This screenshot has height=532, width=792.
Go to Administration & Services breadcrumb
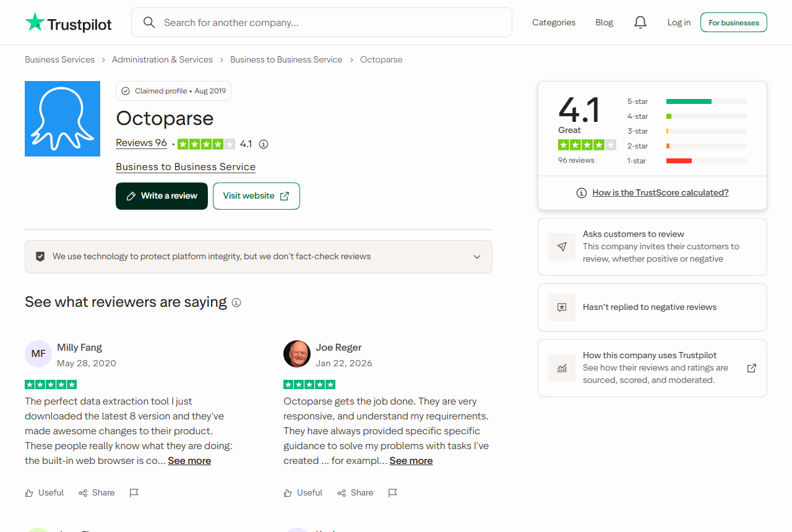[162, 60]
